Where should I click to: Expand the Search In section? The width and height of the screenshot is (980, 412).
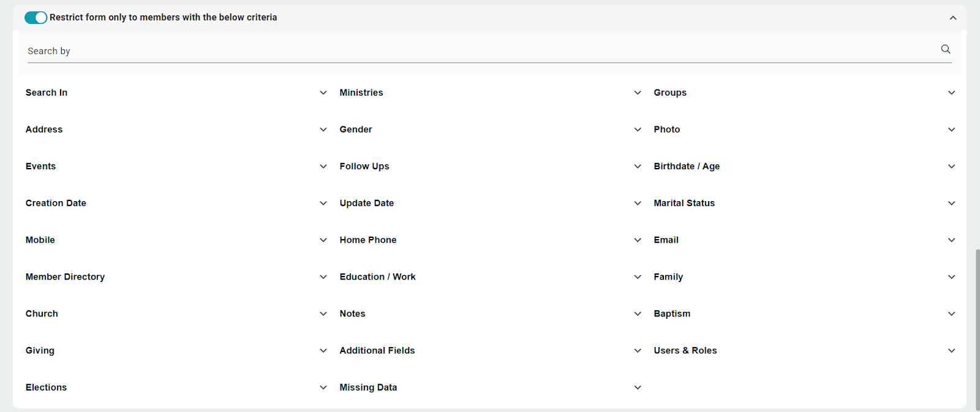323,93
